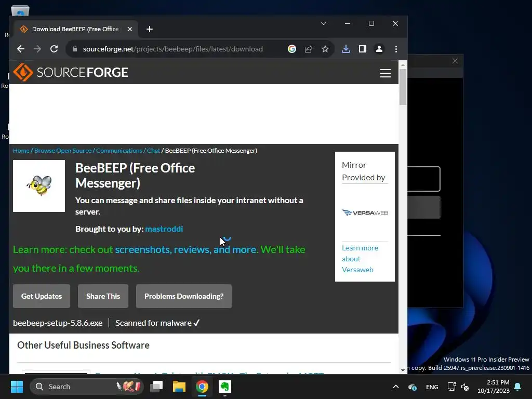Open Chat breadcrumb link
The image size is (532, 399).
pos(153,150)
